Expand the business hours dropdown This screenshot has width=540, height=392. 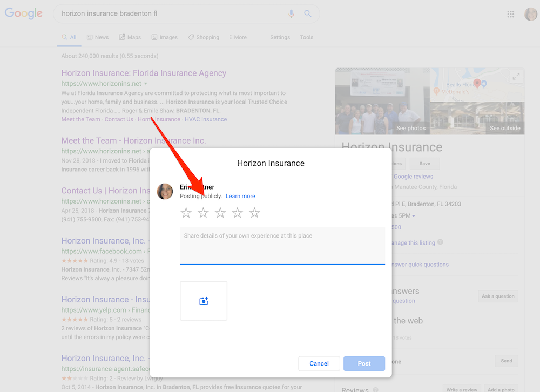click(414, 216)
